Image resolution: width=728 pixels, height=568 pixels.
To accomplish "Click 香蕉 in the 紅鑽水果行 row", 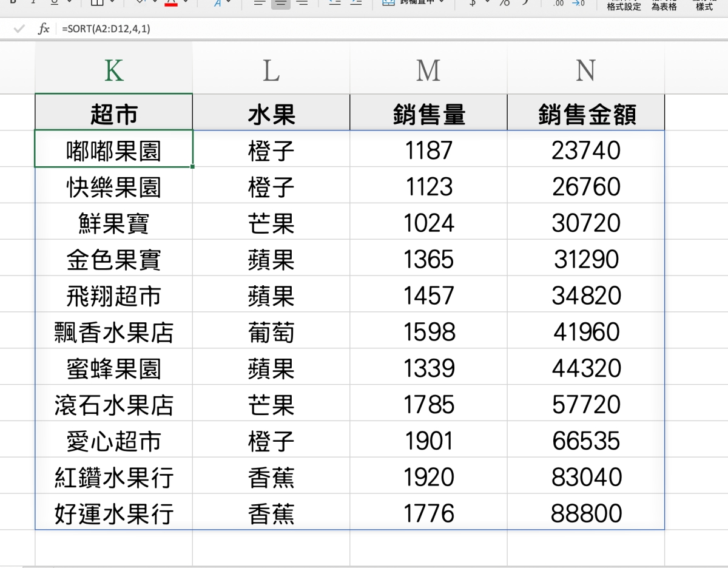I will click(271, 476).
